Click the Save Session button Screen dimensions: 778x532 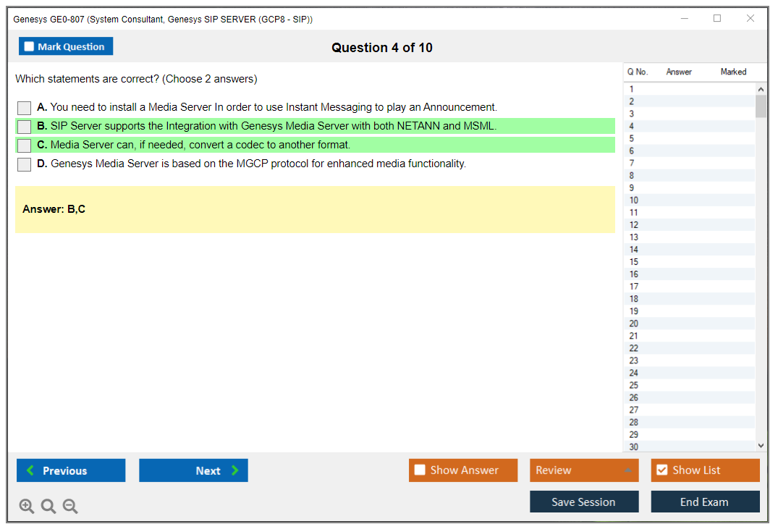tap(584, 502)
